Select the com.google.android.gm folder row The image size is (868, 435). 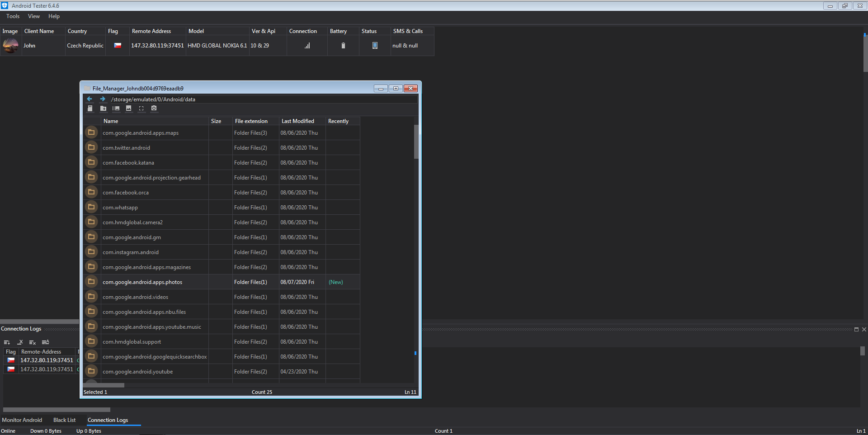click(222, 237)
